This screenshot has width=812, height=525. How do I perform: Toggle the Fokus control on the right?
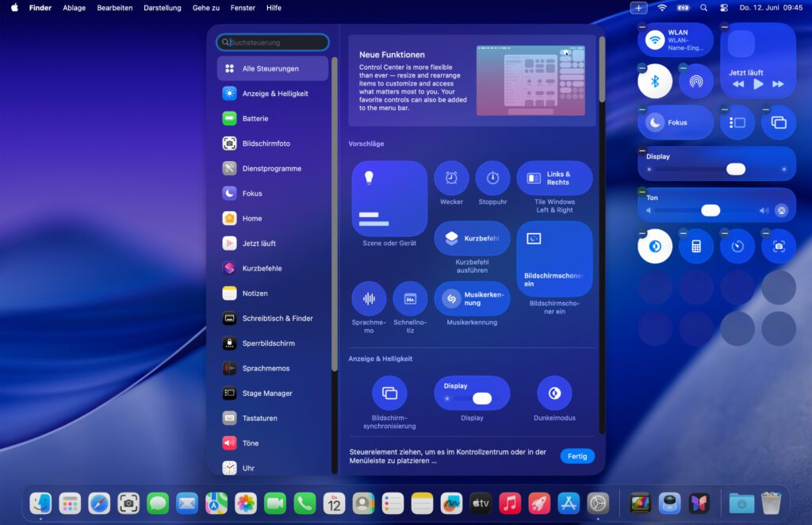[x=675, y=122]
